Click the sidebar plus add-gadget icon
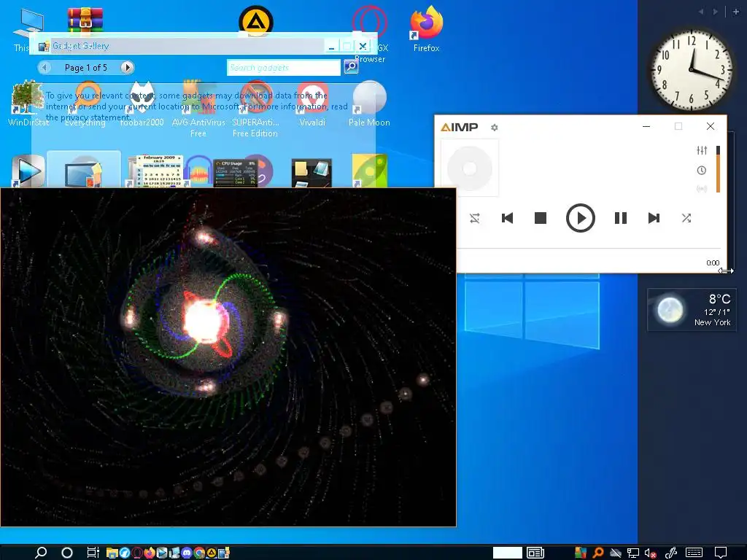Viewport: 747px width, 560px height. point(735,12)
